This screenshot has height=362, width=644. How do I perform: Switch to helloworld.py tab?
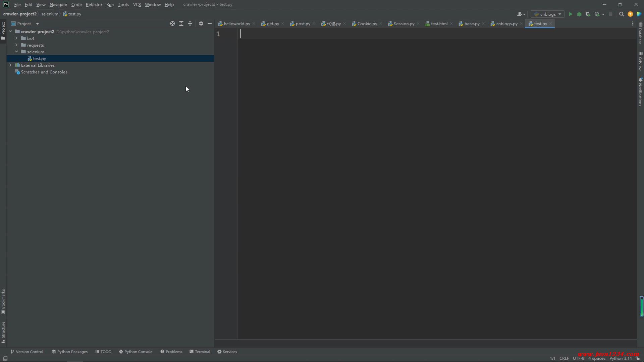click(x=234, y=23)
